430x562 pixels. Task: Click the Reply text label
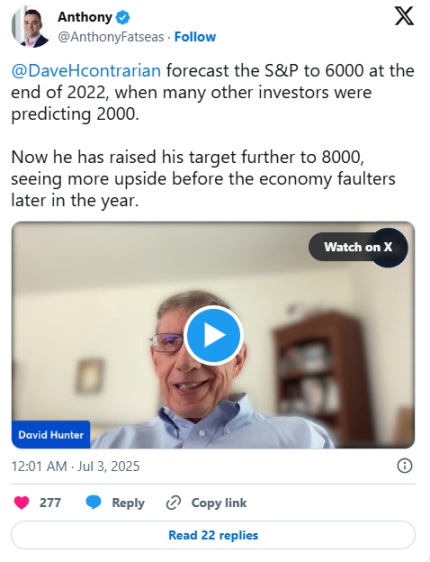pyautogui.click(x=128, y=503)
